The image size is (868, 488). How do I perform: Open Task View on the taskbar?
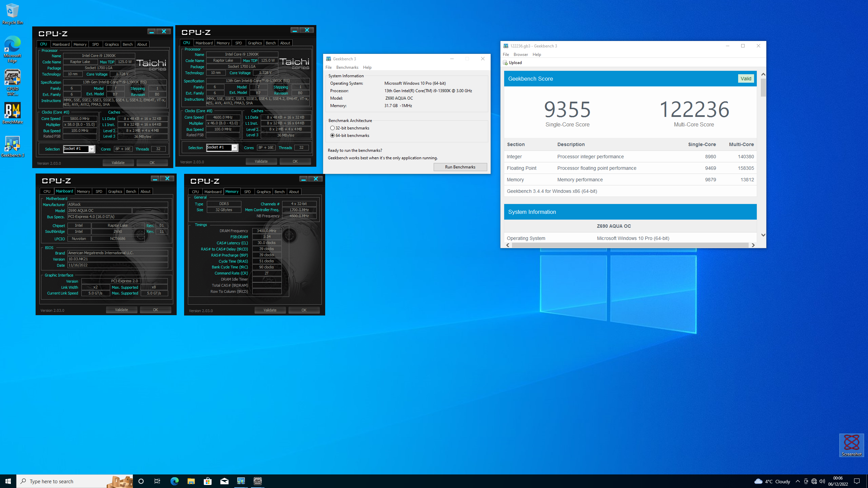pos(157,481)
